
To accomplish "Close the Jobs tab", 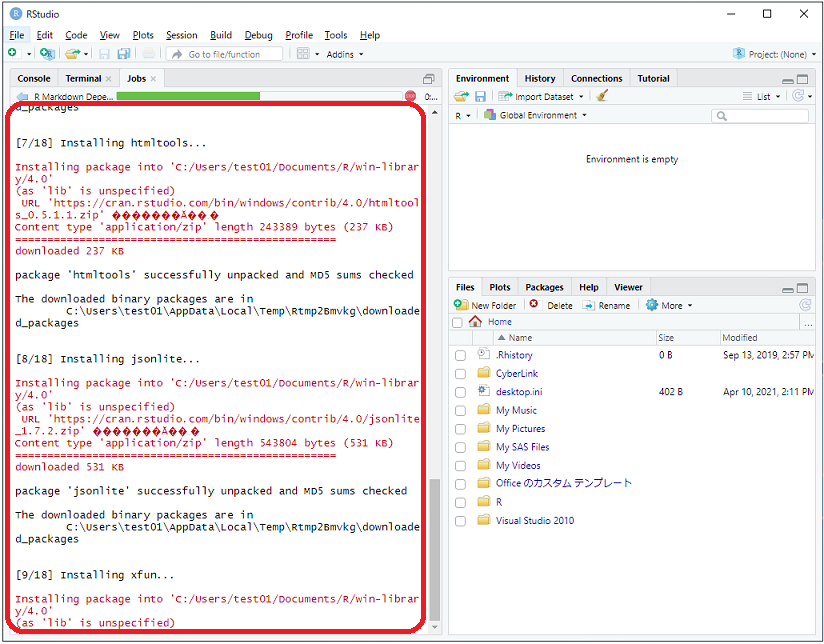I will tap(153, 79).
